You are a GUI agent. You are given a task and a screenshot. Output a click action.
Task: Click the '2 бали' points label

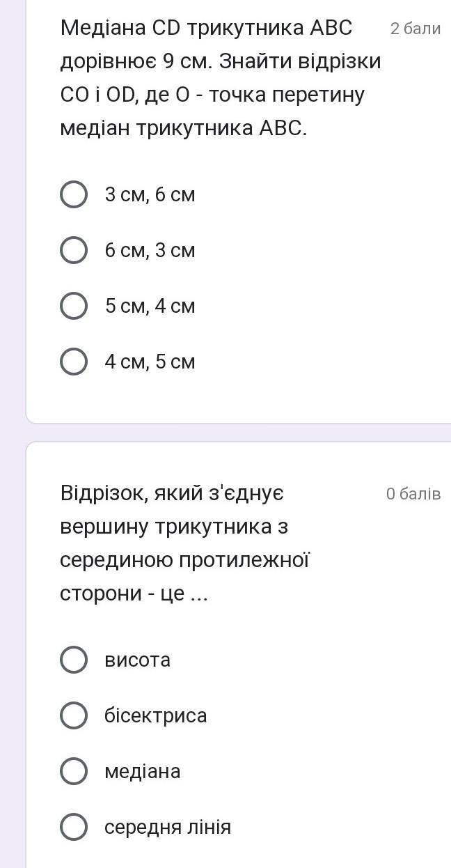416,29
